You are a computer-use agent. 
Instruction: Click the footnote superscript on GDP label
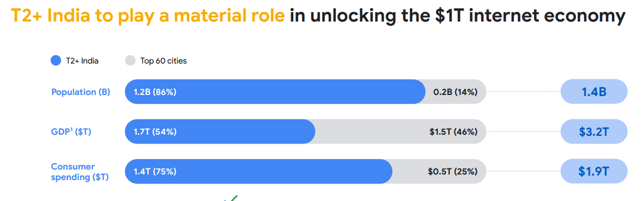coord(71,129)
